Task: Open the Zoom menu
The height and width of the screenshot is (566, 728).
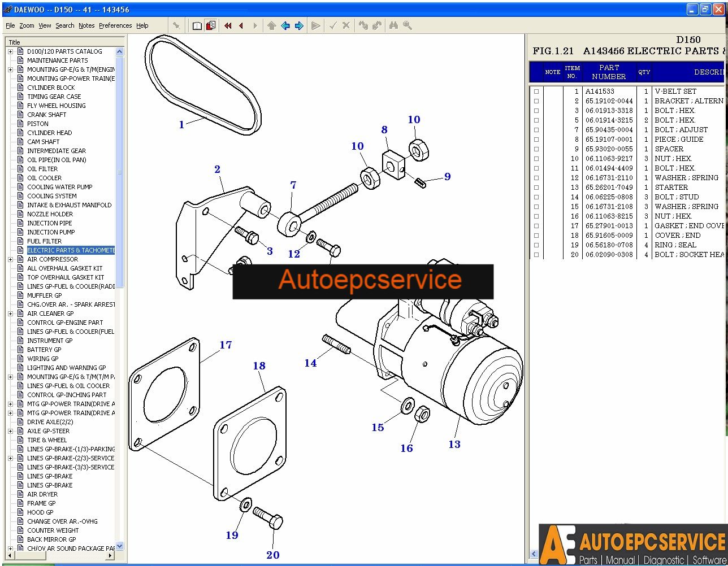Action: click(x=27, y=25)
